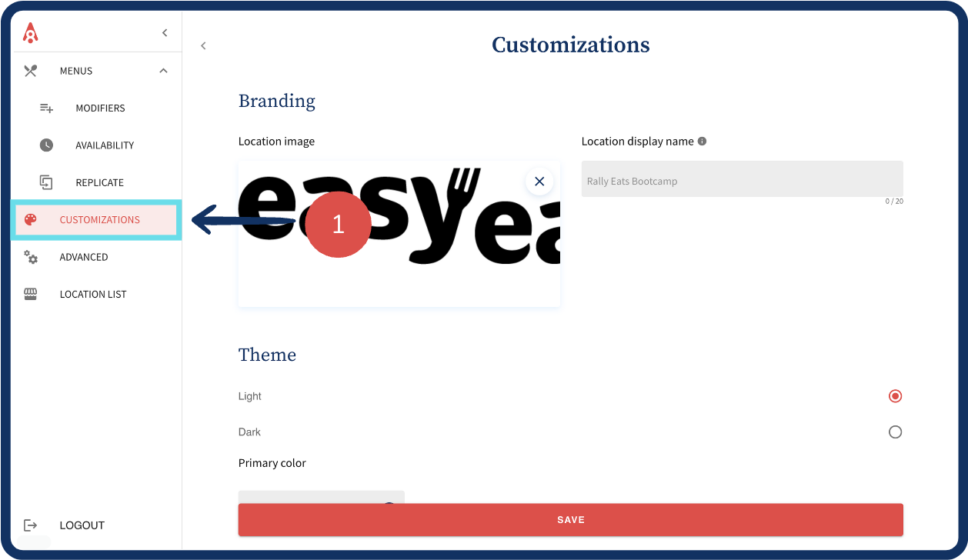The height and width of the screenshot is (560, 968).
Task: Click the Advanced gears icon
Action: pos(30,257)
